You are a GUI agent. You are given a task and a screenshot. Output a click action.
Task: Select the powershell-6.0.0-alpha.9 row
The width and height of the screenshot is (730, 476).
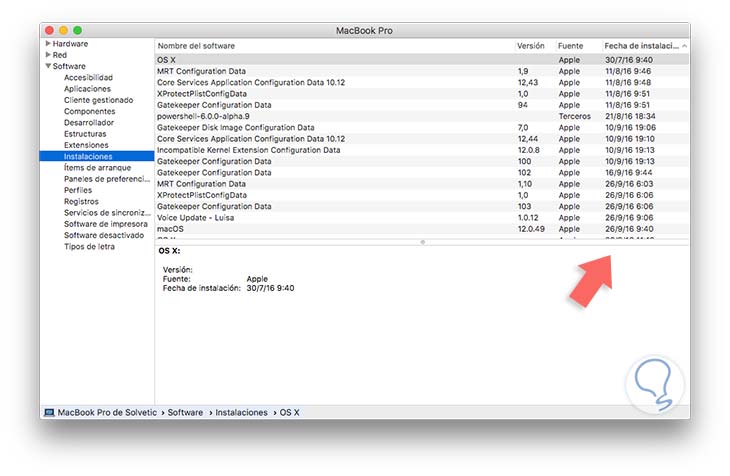tap(422, 116)
